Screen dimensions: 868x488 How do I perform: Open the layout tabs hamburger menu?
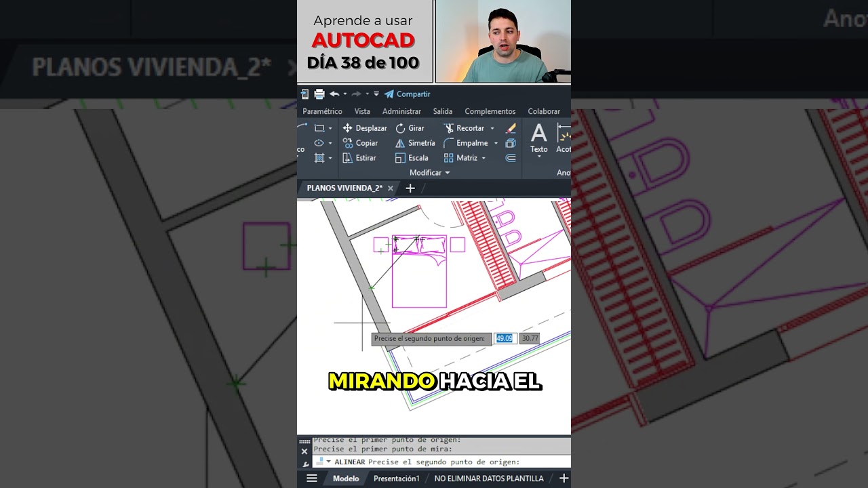(312, 479)
